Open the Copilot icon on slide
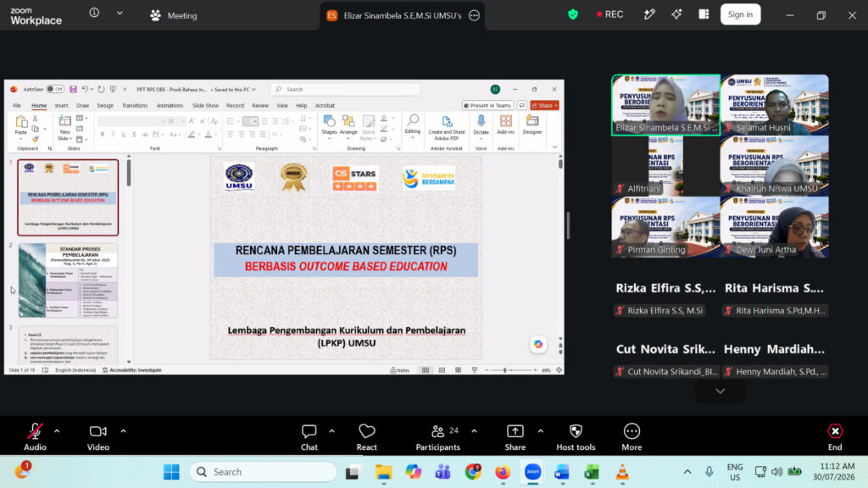This screenshot has height=488, width=868. (538, 344)
